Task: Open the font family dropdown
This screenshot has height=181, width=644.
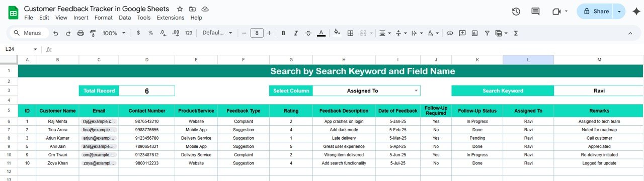Action: pos(217,33)
